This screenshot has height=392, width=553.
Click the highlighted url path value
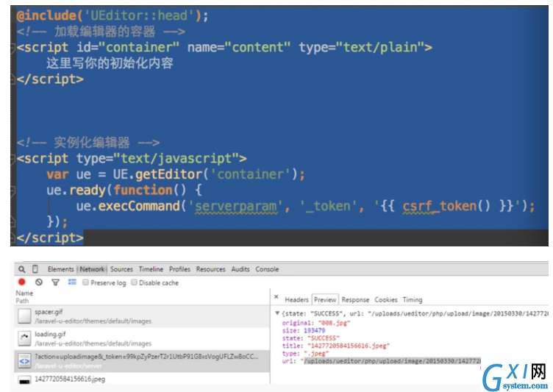coord(392,361)
